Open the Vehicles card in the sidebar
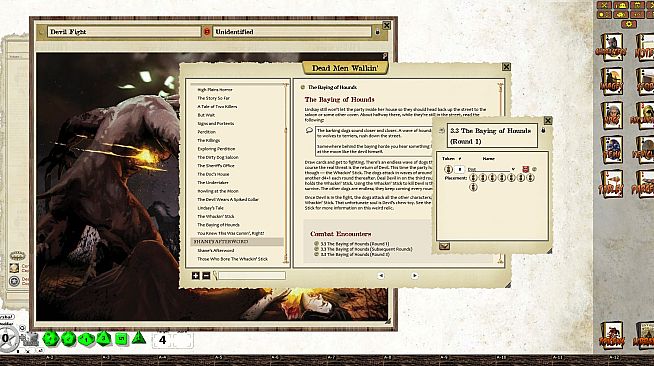This screenshot has width=654, height=366. click(x=644, y=150)
